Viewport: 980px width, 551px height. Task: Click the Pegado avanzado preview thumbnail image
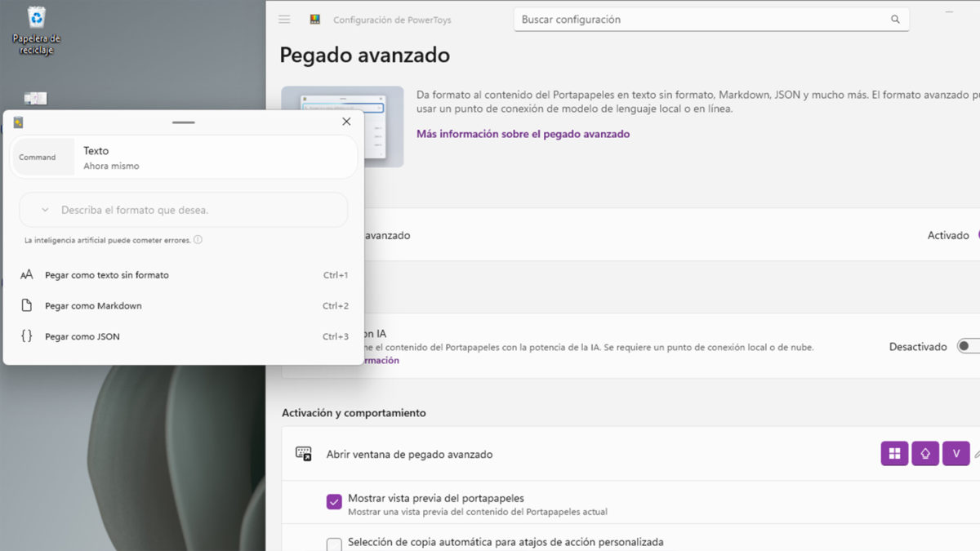342,127
